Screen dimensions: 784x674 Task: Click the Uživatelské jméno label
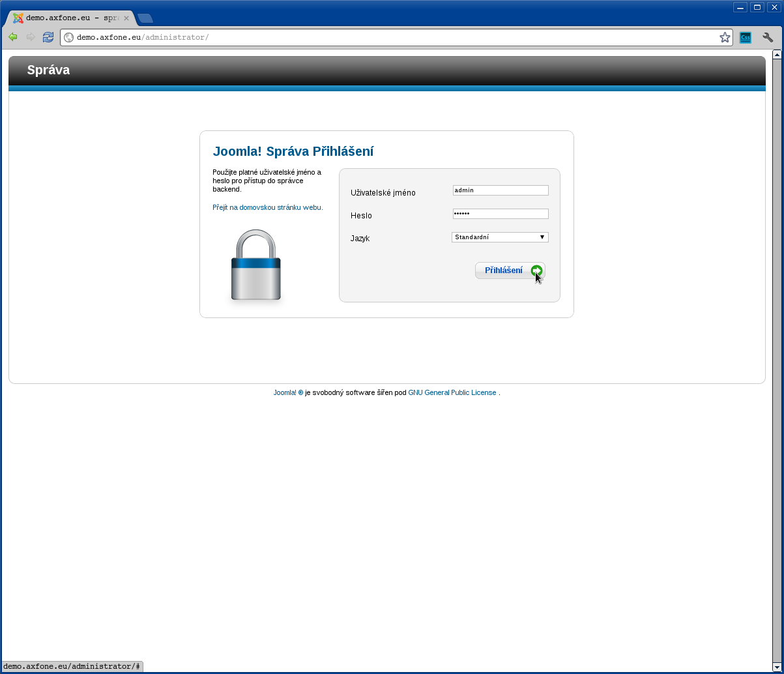pyautogui.click(x=383, y=193)
